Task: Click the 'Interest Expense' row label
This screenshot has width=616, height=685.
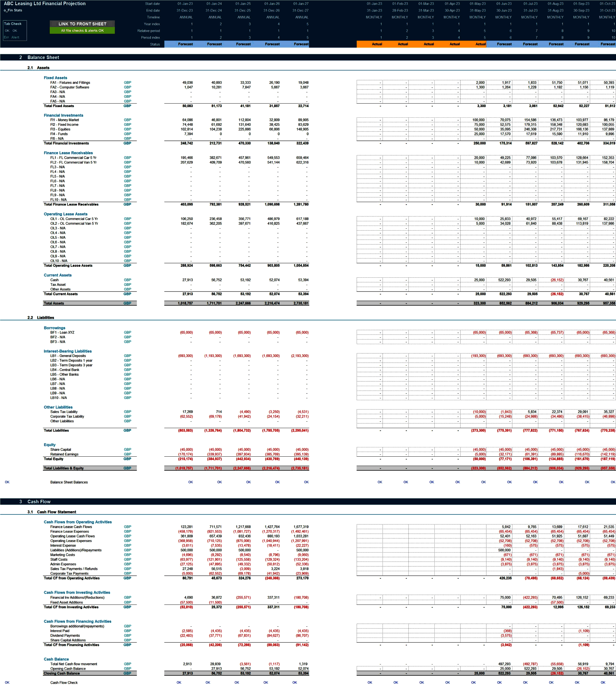Action: (x=63, y=545)
